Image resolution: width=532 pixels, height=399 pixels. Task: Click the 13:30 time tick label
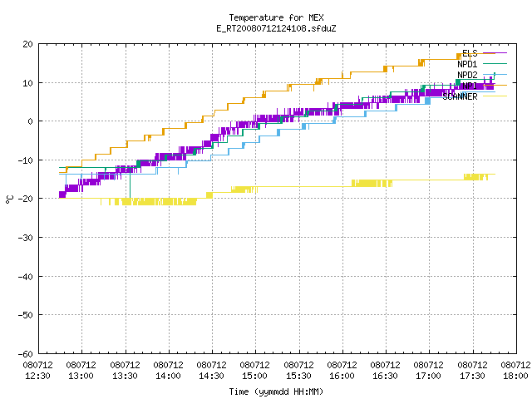[x=126, y=376]
